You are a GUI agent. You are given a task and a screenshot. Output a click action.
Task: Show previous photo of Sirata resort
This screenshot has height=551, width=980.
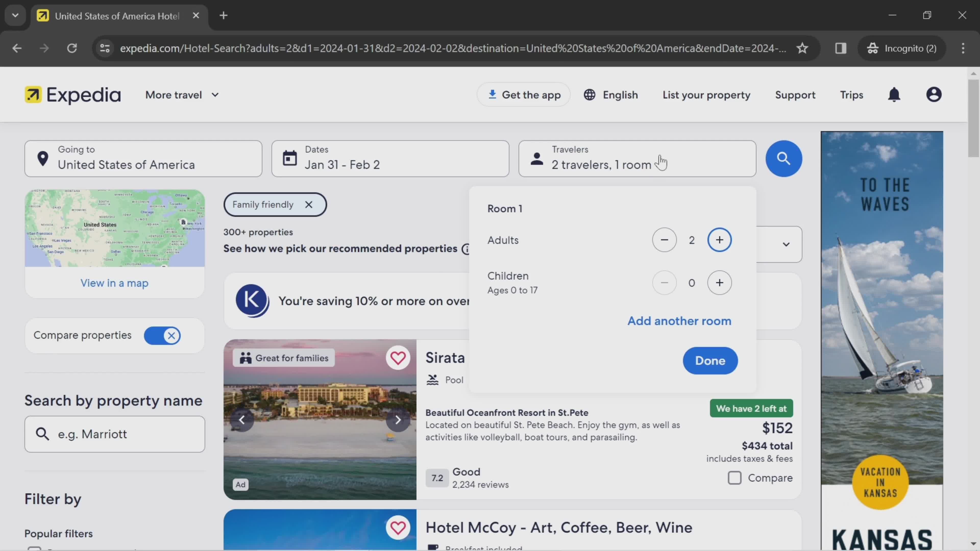(242, 420)
